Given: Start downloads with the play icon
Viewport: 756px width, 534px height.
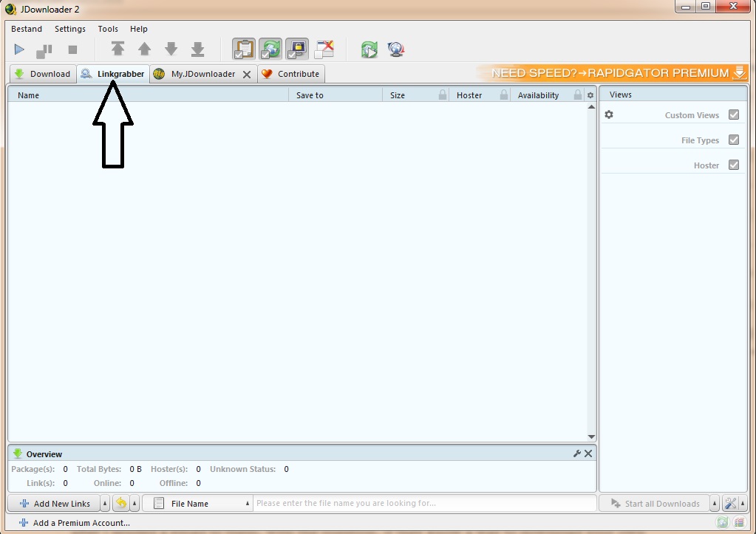Looking at the screenshot, I should 19,49.
